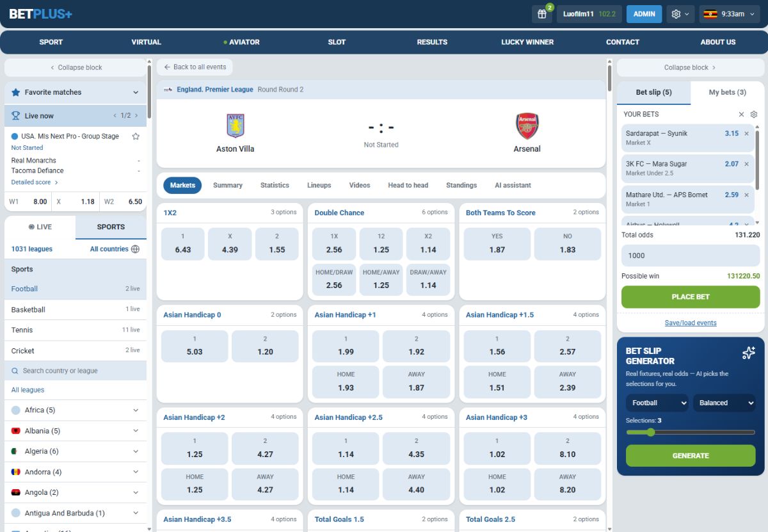Remove 3K FC — Mara Sugar bet
The image size is (768, 532).
tap(746, 164)
